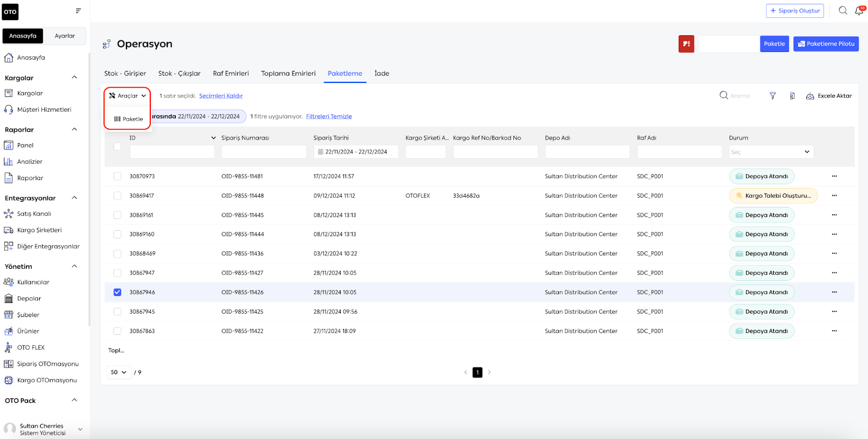Open Diğer Entegrasyonlar item
868x439 pixels.
click(x=42, y=246)
